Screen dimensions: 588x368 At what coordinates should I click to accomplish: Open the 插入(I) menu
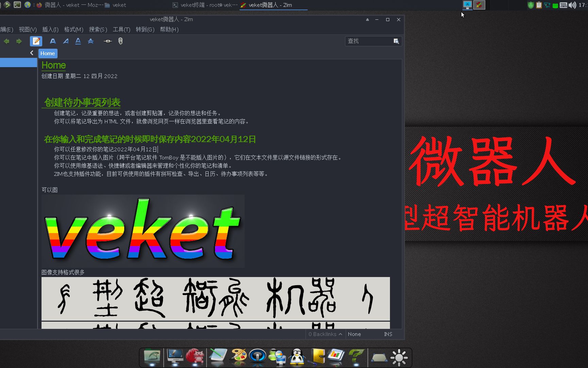pos(50,30)
